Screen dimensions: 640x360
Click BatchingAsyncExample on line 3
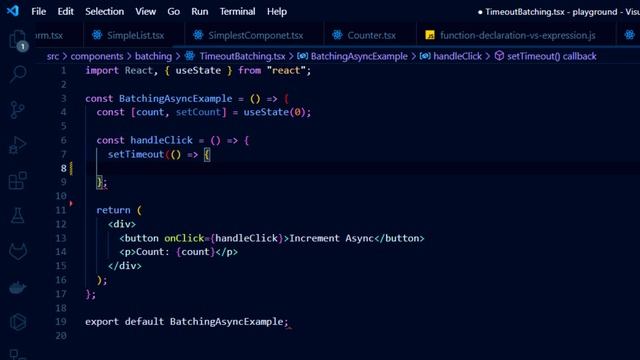(x=176, y=98)
